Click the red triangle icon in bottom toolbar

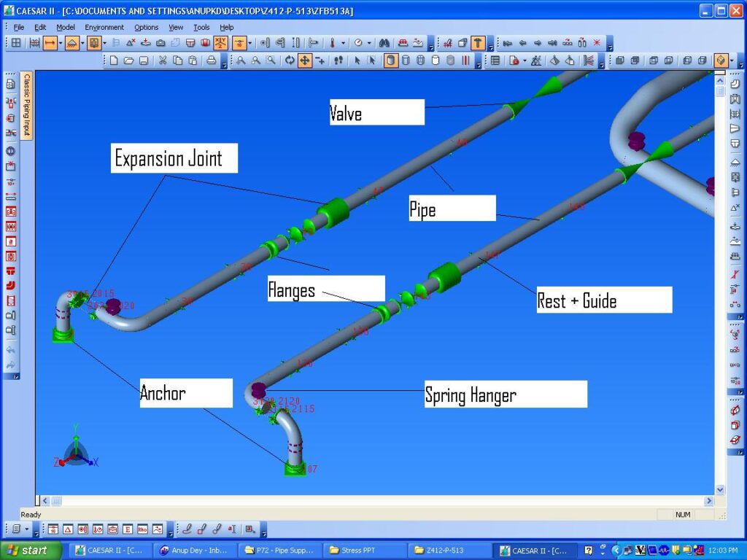coord(68,529)
